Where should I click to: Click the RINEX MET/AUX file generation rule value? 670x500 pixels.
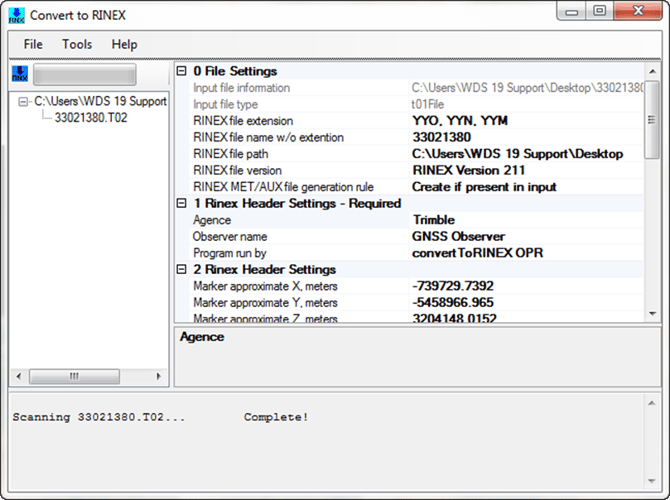tap(525, 187)
